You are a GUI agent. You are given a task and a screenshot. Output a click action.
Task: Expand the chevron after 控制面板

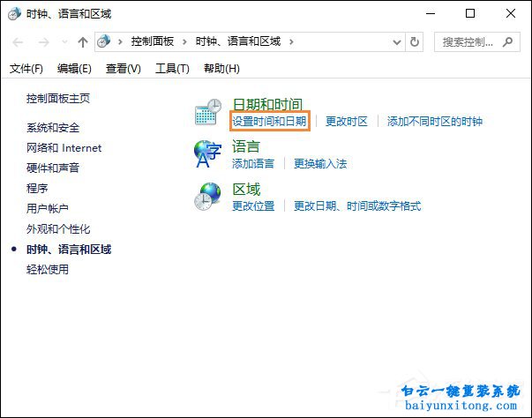pyautogui.click(x=184, y=42)
